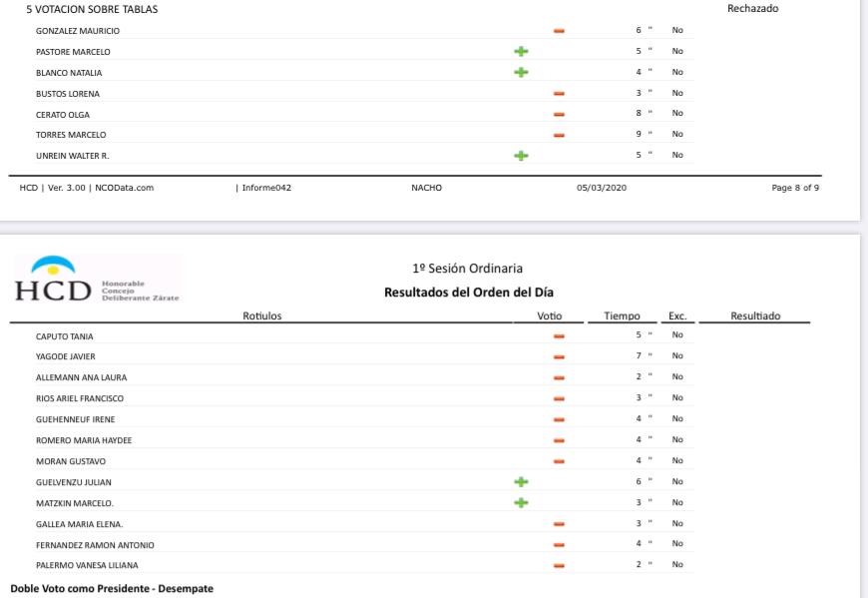868x598 pixels.
Task: Click the Doble Voto como Presidente text
Action: (x=112, y=589)
